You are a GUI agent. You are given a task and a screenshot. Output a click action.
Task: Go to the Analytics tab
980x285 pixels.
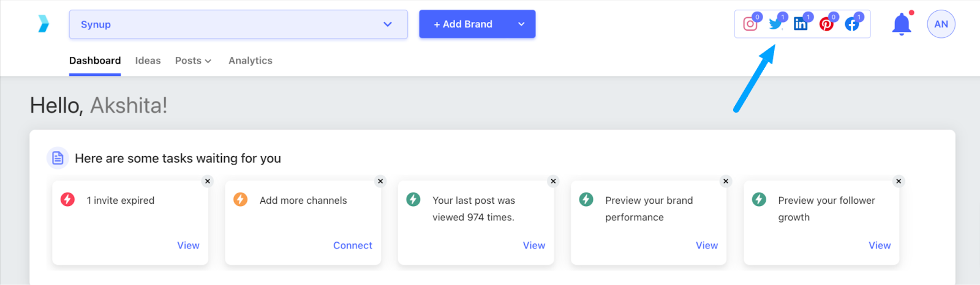tap(250, 61)
